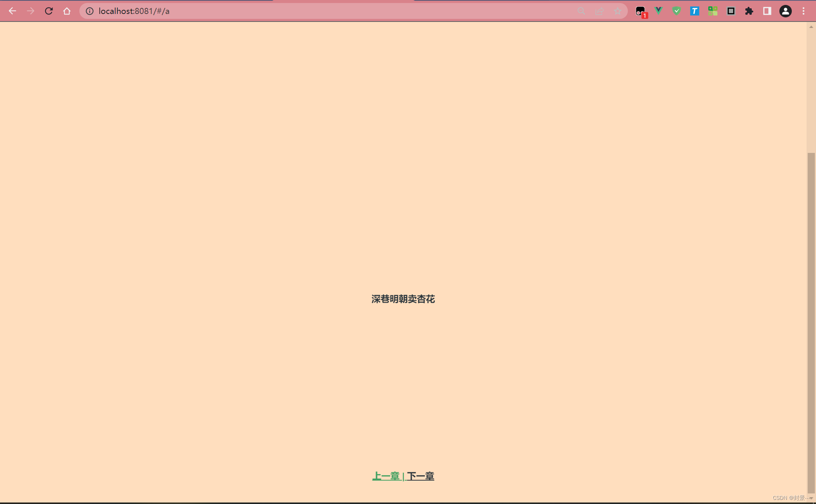Open the blue T extension icon
816x504 pixels.
[x=694, y=11]
